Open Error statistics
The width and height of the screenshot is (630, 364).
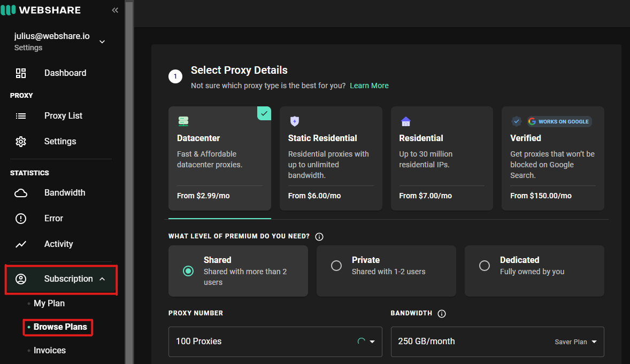click(53, 219)
